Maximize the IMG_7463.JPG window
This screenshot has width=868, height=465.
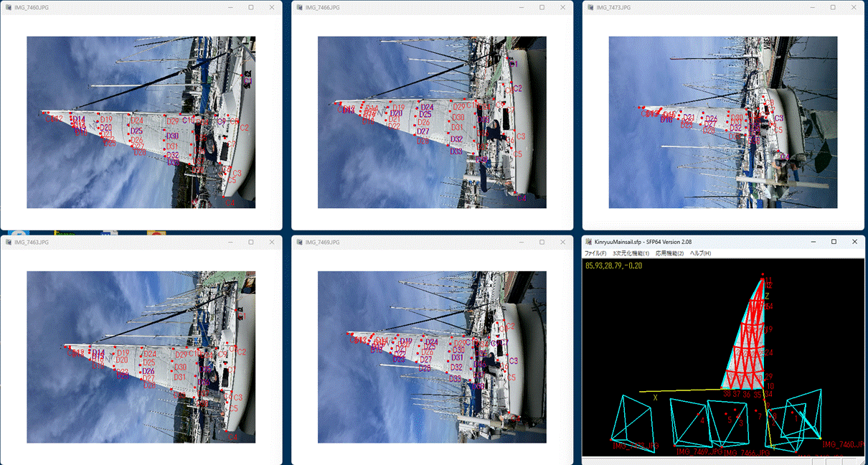tap(251, 243)
